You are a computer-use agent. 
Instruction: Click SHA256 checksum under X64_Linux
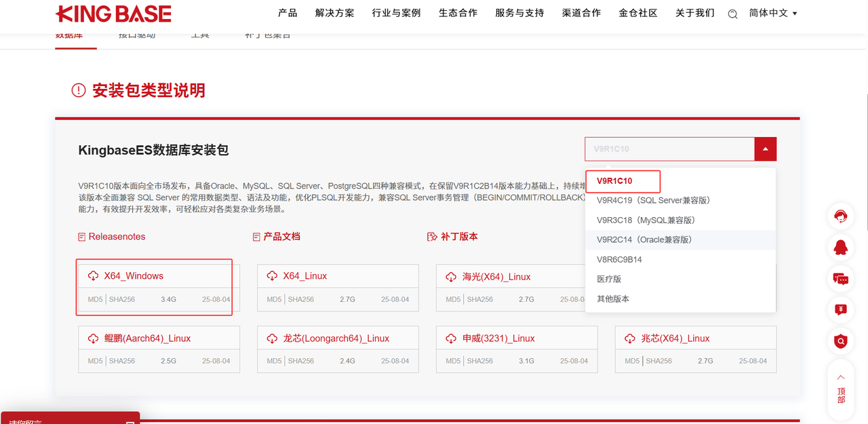(301, 299)
